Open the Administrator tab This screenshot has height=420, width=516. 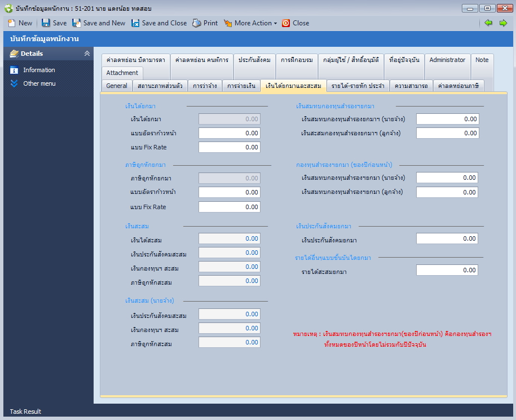pyautogui.click(x=447, y=60)
